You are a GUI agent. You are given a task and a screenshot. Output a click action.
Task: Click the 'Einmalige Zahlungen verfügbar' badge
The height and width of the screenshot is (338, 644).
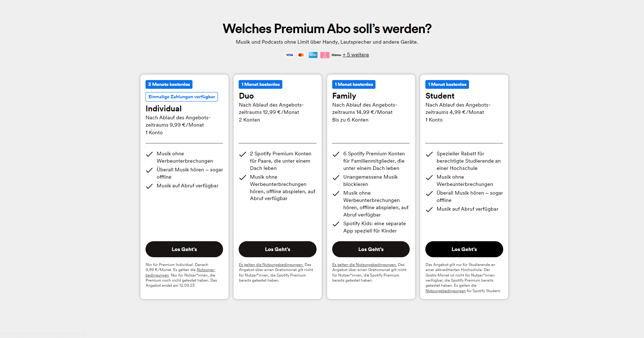pos(182,97)
